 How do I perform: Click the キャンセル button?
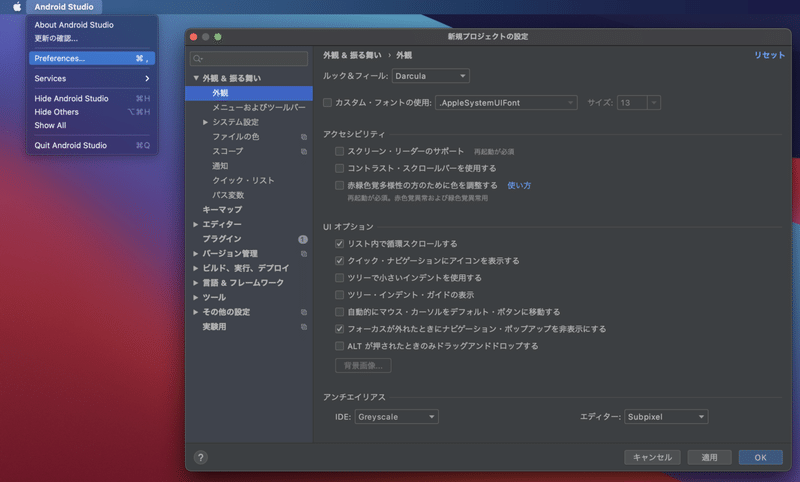point(652,458)
